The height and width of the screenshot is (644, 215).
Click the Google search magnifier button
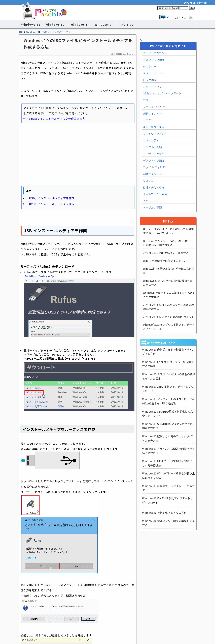(x=192, y=8)
